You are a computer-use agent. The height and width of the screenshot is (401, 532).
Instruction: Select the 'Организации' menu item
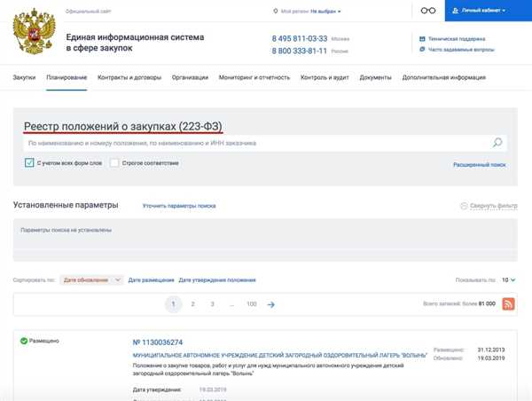pyautogui.click(x=190, y=78)
